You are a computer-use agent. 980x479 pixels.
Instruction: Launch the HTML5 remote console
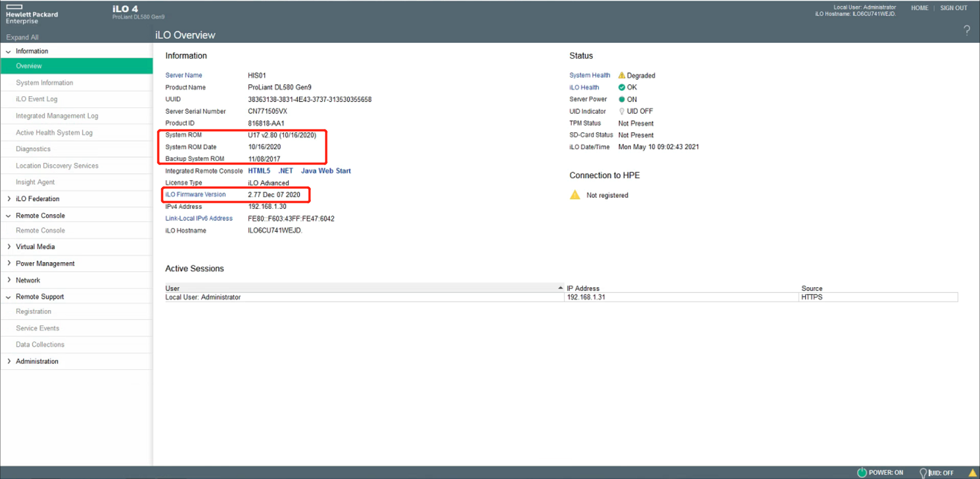pyautogui.click(x=259, y=171)
